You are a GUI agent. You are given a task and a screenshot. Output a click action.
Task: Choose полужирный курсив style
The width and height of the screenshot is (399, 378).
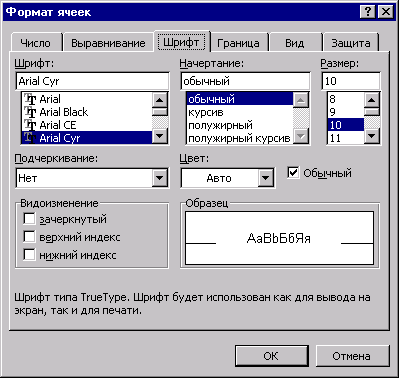point(240,138)
